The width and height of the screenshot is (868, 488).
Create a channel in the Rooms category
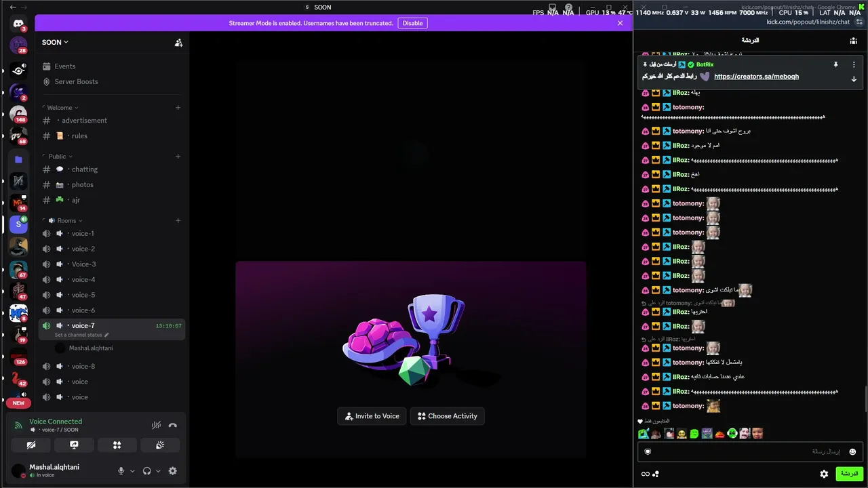(178, 220)
